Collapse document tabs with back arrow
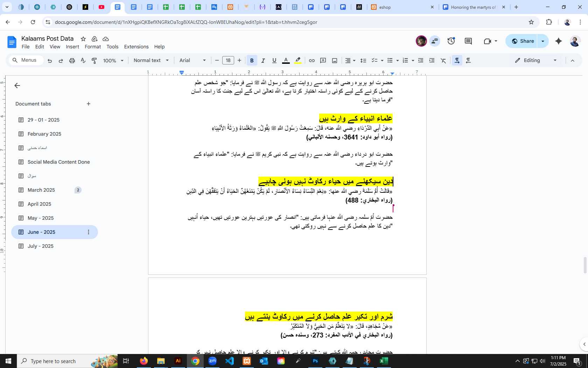This screenshot has height=368, width=588. coord(17,86)
